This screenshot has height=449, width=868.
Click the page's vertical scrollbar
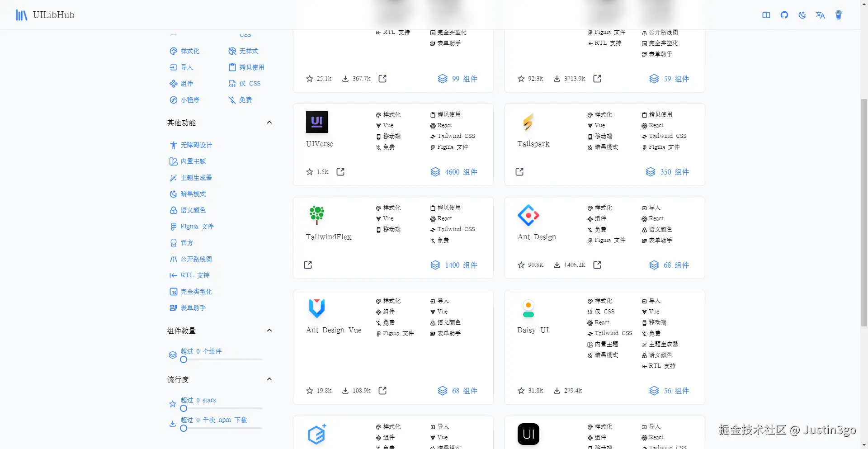864,213
